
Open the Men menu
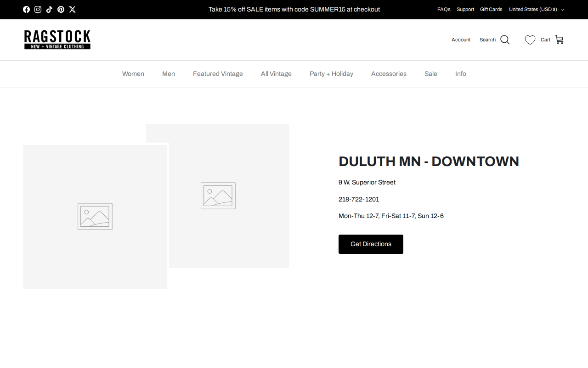tap(169, 74)
